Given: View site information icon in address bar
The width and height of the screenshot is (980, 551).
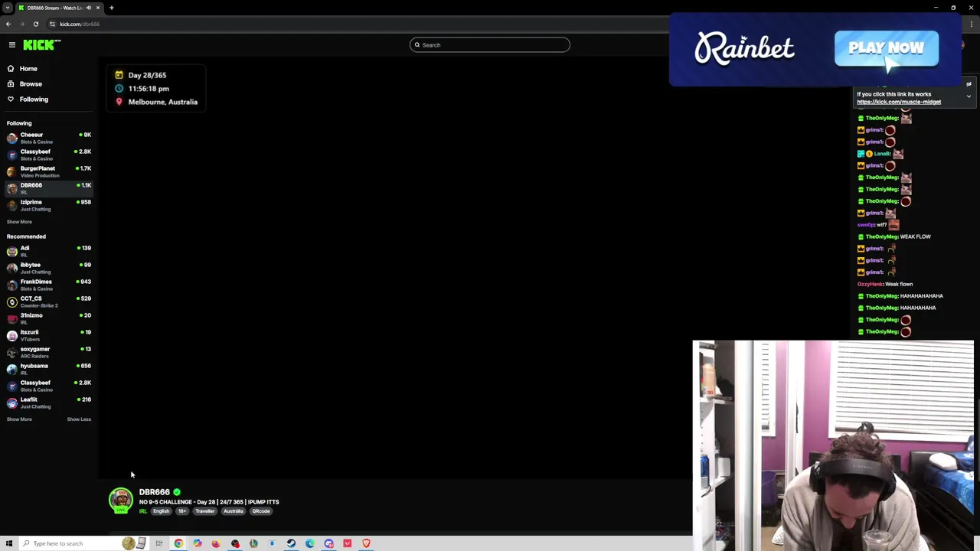Looking at the screenshot, I should point(52,24).
